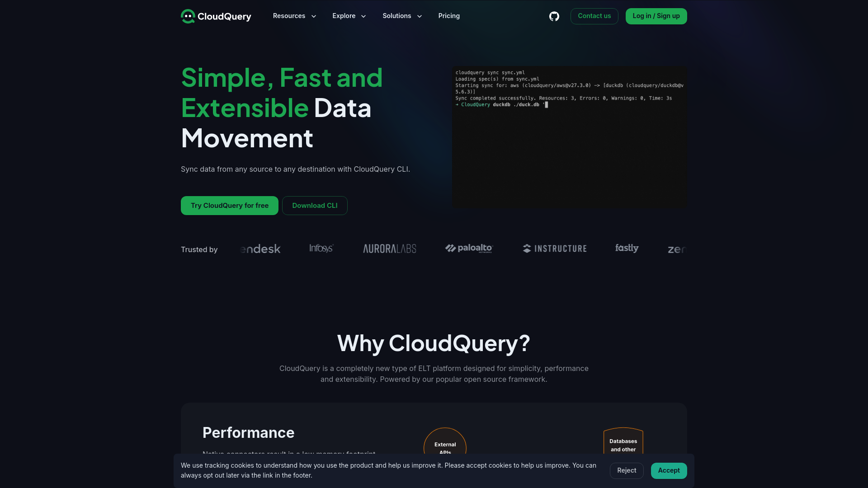Expand the Resources navigation menu
Viewport: 868px width, 488px height.
[x=294, y=16]
